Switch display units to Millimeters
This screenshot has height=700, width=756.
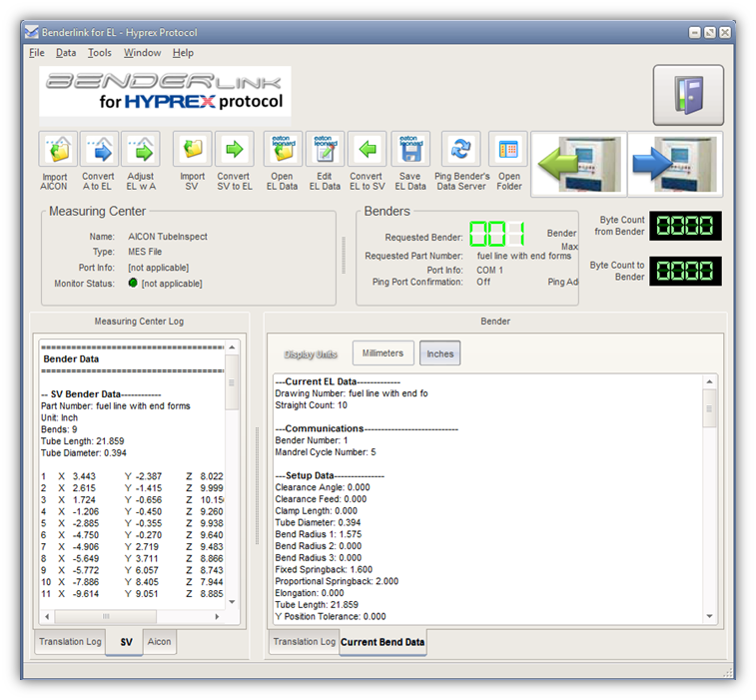(382, 353)
